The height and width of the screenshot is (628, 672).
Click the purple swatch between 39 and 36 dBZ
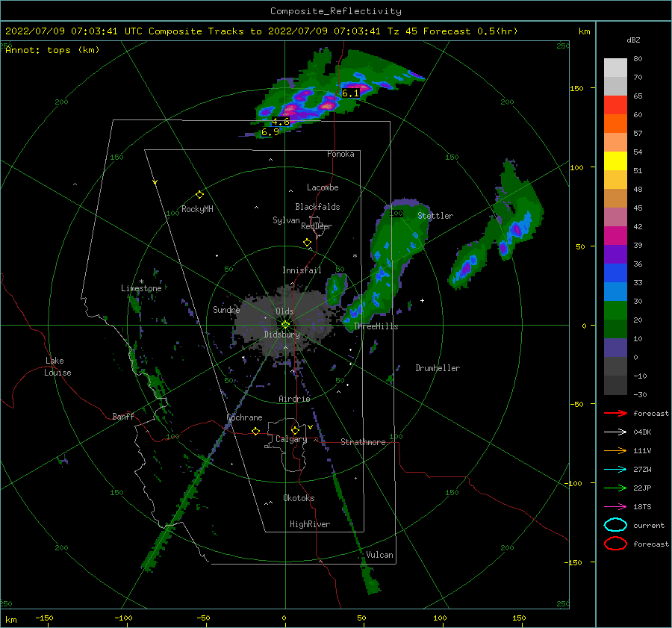[x=615, y=255]
